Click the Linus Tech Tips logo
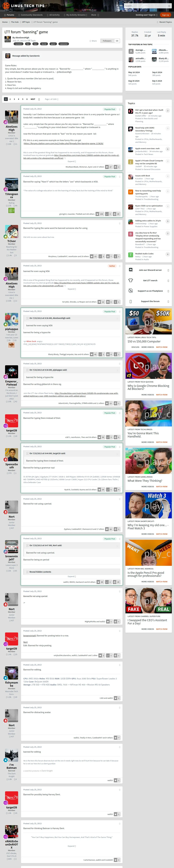Viewport: 174px width, 868px height. (x=24, y=6)
